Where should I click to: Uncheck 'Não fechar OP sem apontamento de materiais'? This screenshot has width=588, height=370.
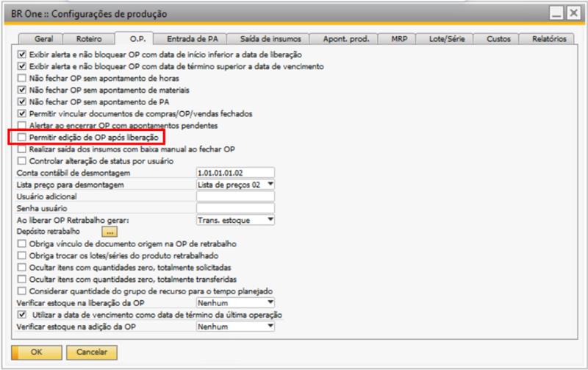pyautogui.click(x=21, y=90)
